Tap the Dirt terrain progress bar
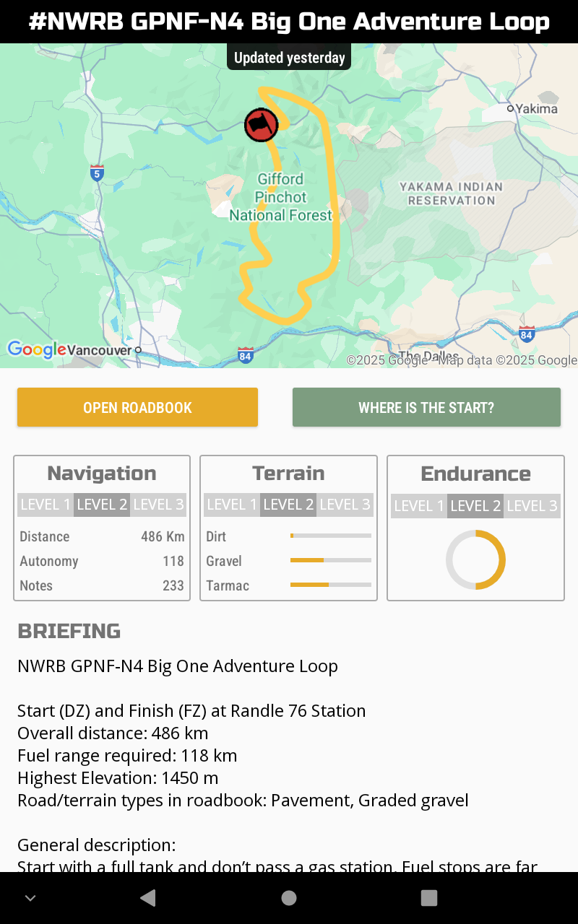The image size is (578, 924). 331,536
